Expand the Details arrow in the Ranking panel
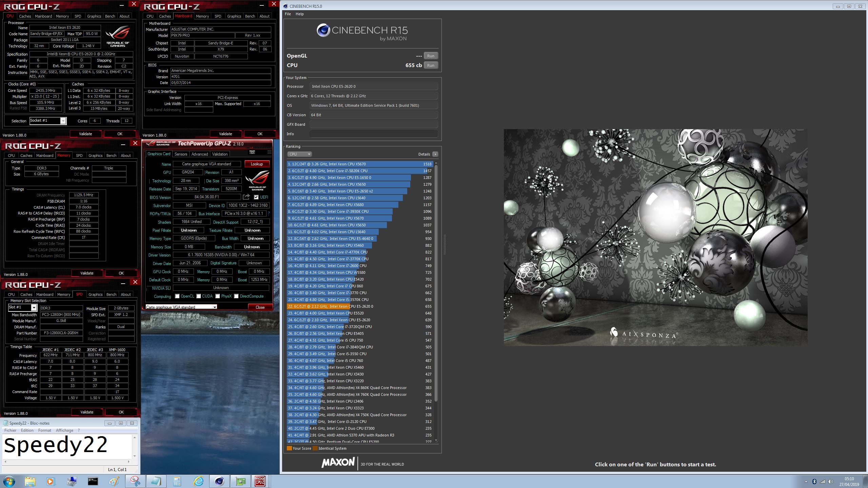The height and width of the screenshot is (488, 868). (435, 154)
